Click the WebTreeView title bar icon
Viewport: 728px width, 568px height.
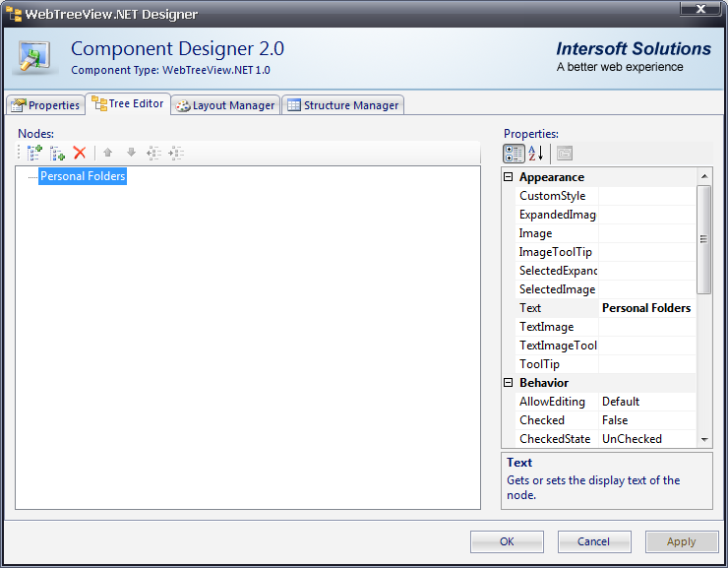tap(14, 14)
